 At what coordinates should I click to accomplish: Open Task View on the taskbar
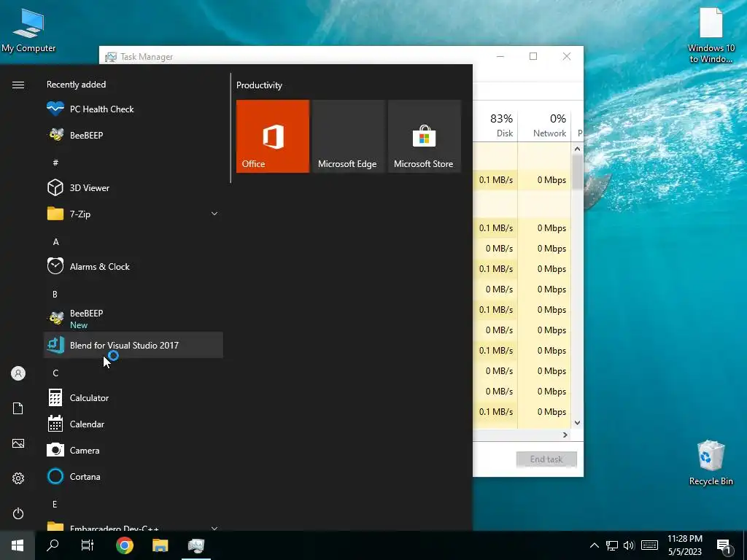click(x=88, y=545)
